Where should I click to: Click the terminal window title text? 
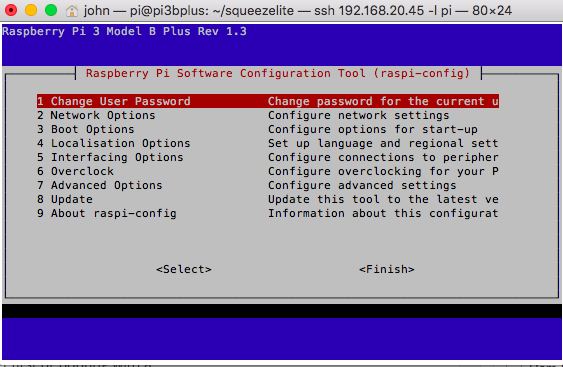tap(298, 11)
